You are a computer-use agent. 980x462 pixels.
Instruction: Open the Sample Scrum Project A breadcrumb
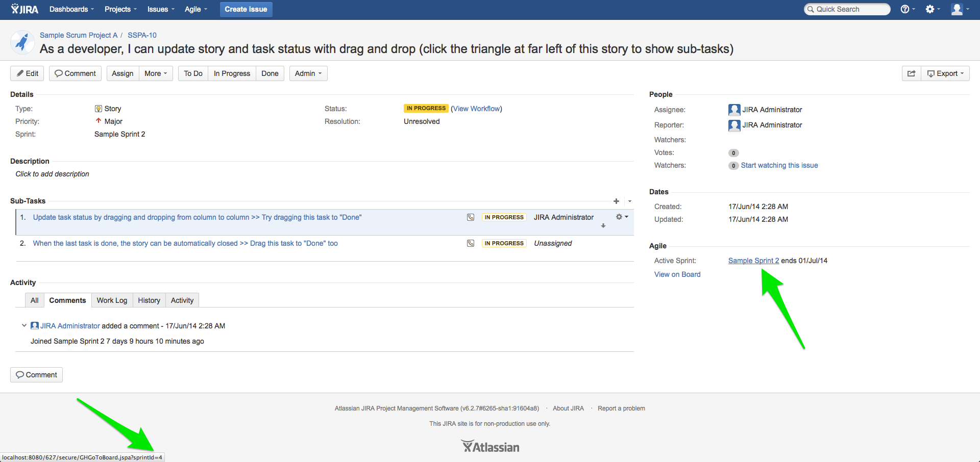click(79, 35)
